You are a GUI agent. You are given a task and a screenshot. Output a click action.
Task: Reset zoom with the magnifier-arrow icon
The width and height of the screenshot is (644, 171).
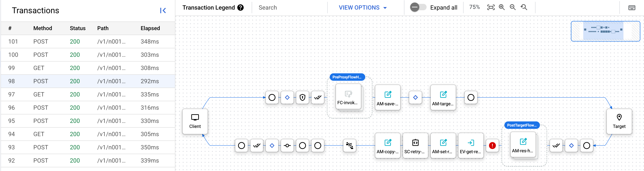point(524,8)
